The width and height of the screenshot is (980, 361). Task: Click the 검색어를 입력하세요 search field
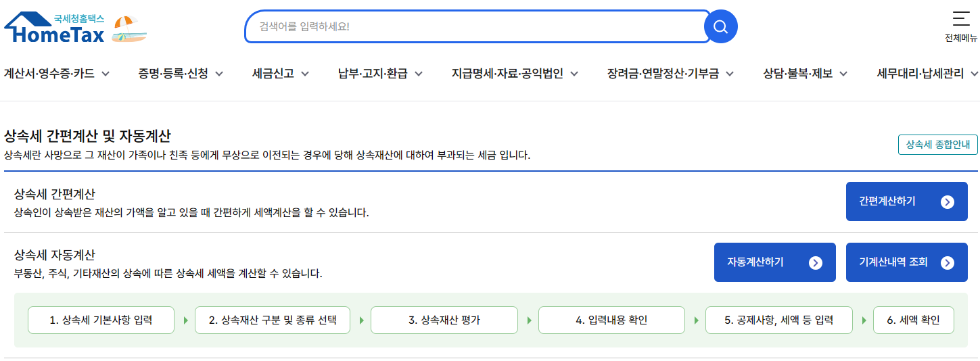click(473, 27)
